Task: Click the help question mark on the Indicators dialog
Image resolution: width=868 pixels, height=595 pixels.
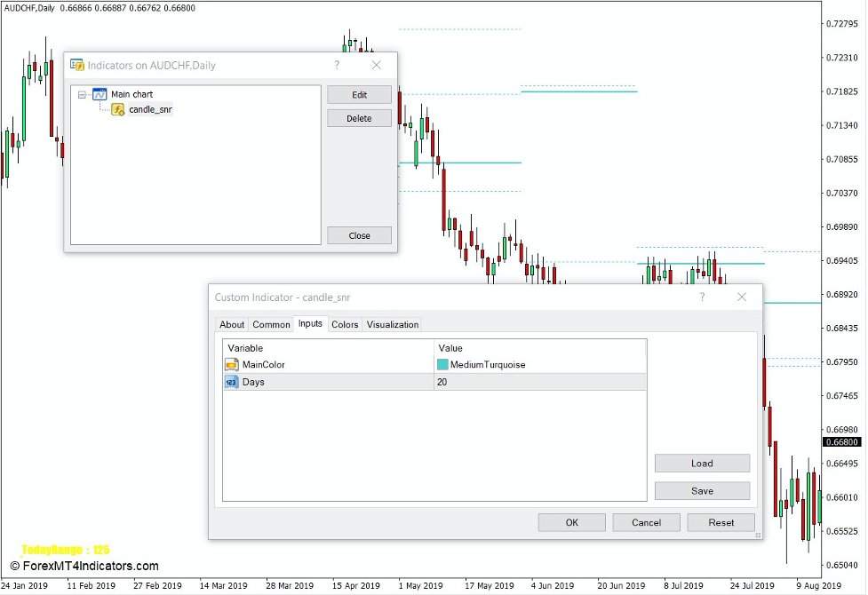Action: coord(336,65)
